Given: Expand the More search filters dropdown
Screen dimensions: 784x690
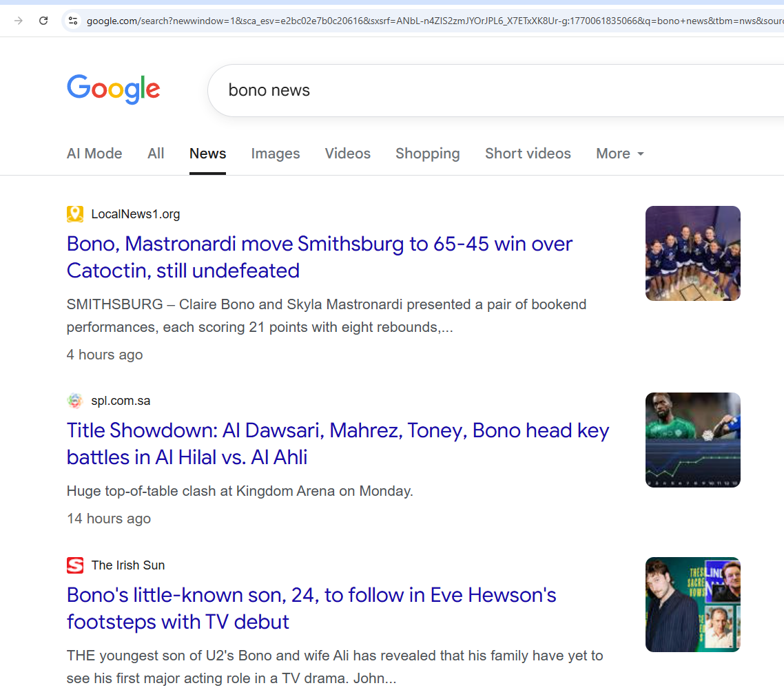Looking at the screenshot, I should pos(619,154).
